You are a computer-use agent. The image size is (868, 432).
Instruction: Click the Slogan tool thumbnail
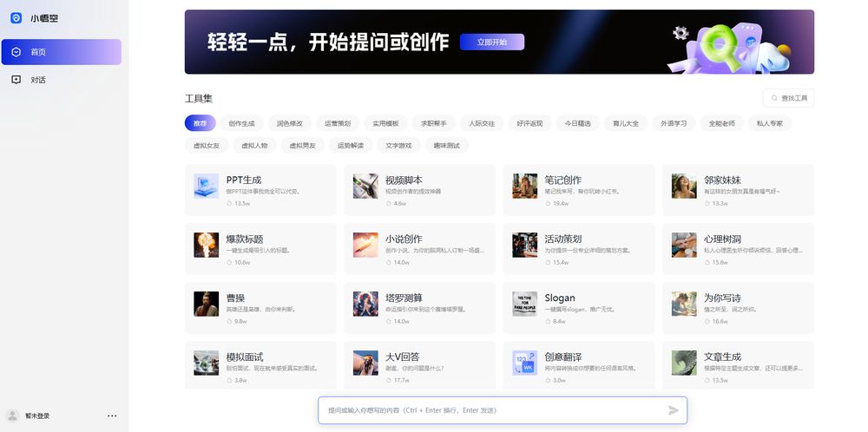point(525,304)
